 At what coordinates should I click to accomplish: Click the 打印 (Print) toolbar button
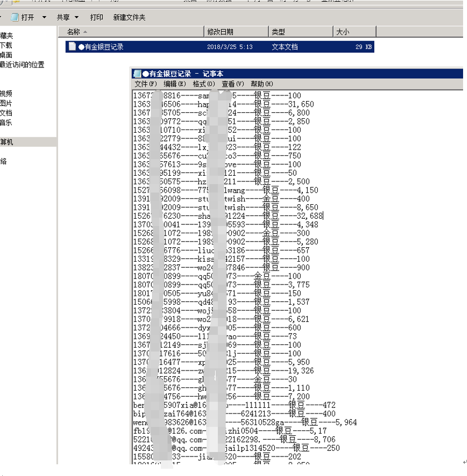coord(97,17)
